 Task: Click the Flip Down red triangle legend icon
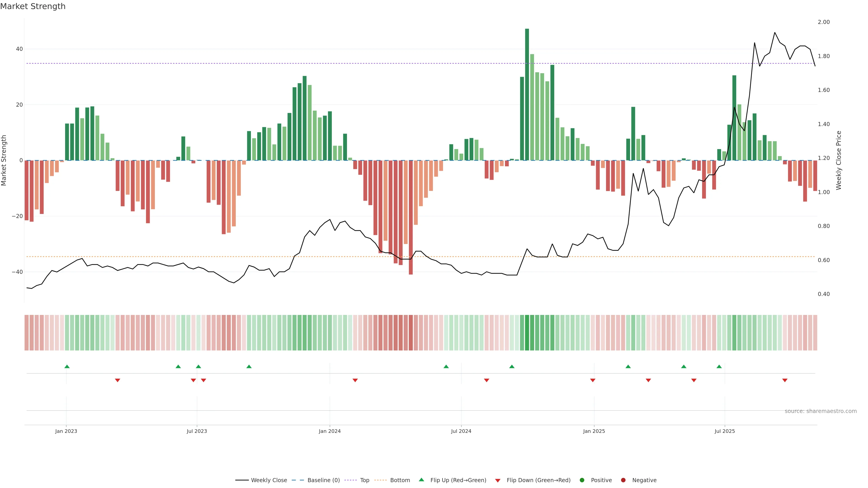point(498,481)
